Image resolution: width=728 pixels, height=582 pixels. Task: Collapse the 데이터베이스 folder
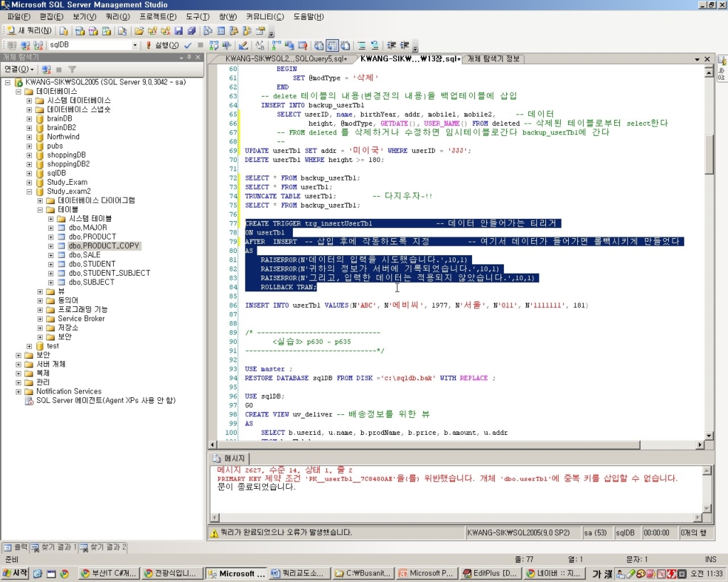click(x=18, y=92)
